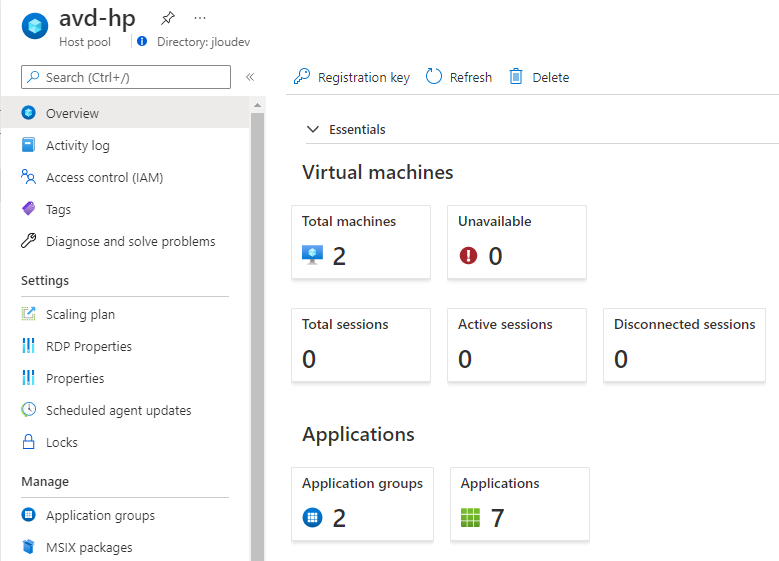Collapse the sidebar with the double chevron
The image size is (779, 561).
250,77
